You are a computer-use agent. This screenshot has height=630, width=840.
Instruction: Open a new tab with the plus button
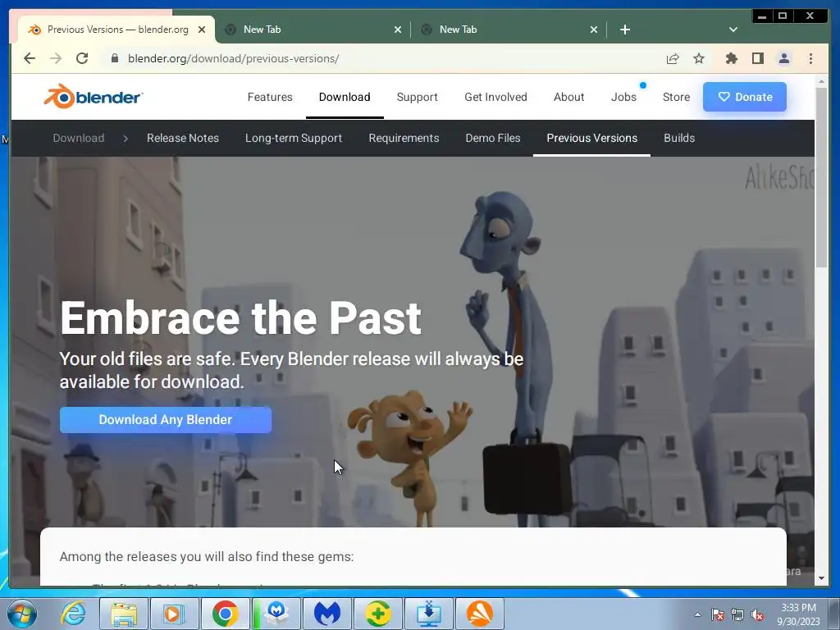point(624,30)
